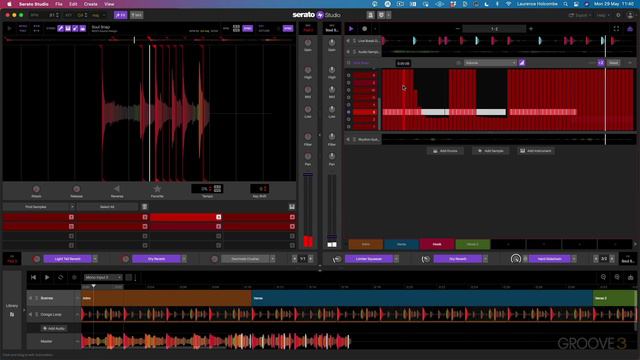The width and height of the screenshot is (640, 360).
Task: Open Limiter Squeezer effect dropdown
Action: 396,259
